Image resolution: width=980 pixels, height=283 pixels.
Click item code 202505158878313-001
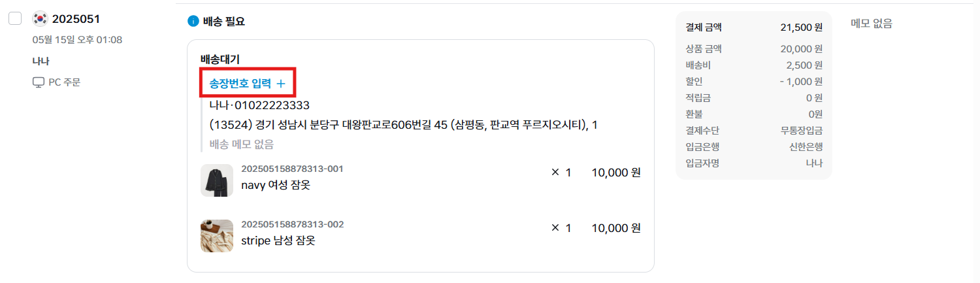click(x=292, y=169)
